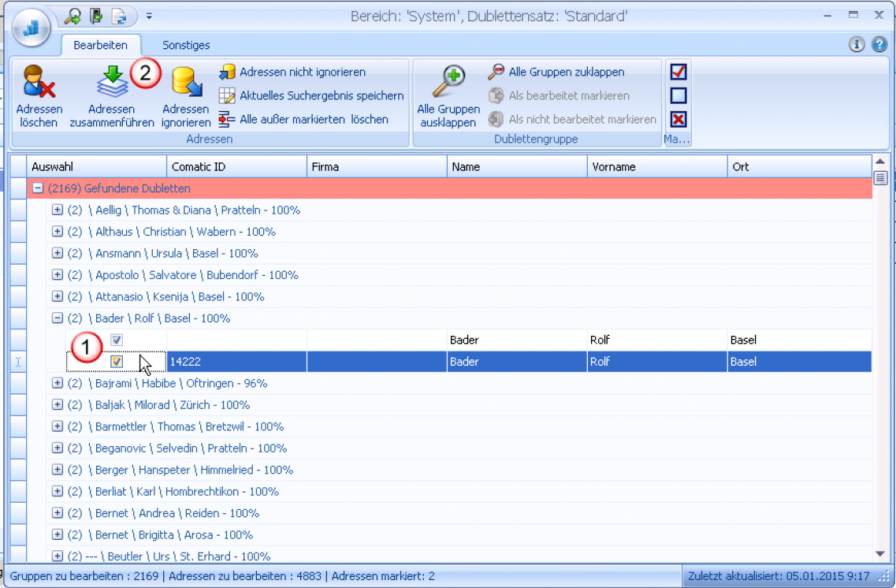Click Alle Gruppen ausklappen magnifier icon
Screen dimensions: 896x588
click(448, 82)
